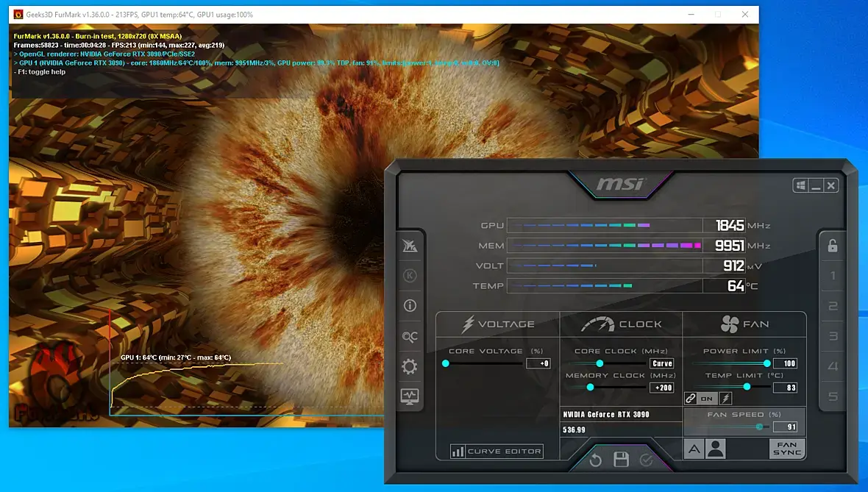
Task: Open Afterburner settings gear icon
Action: click(410, 366)
